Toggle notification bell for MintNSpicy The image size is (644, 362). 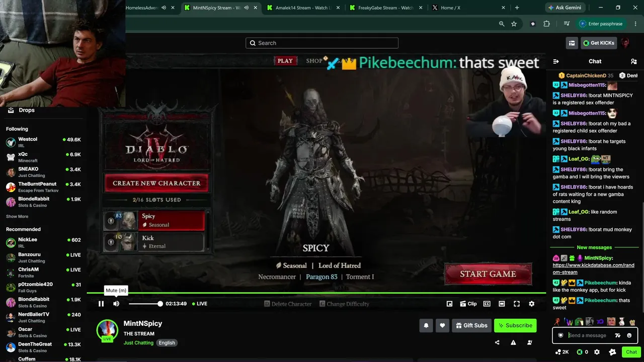[426, 325]
